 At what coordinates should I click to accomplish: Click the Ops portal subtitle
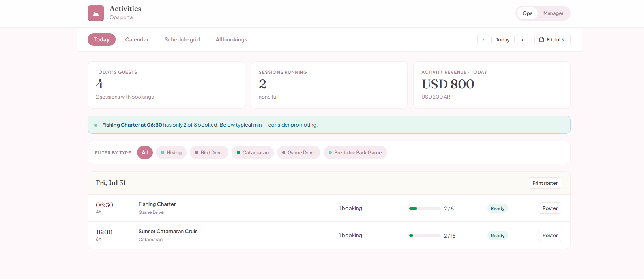pos(122,17)
